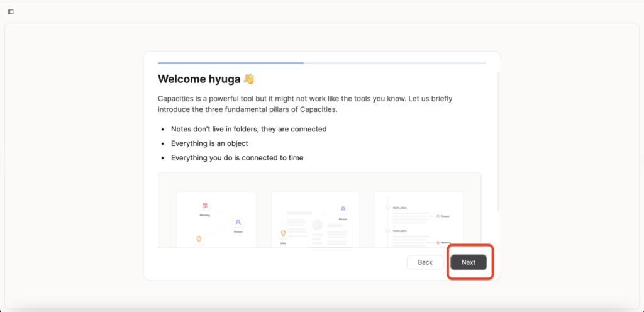644x312 pixels.
Task: Click the purple Person icon in the graph illustration
Action: pos(238,222)
